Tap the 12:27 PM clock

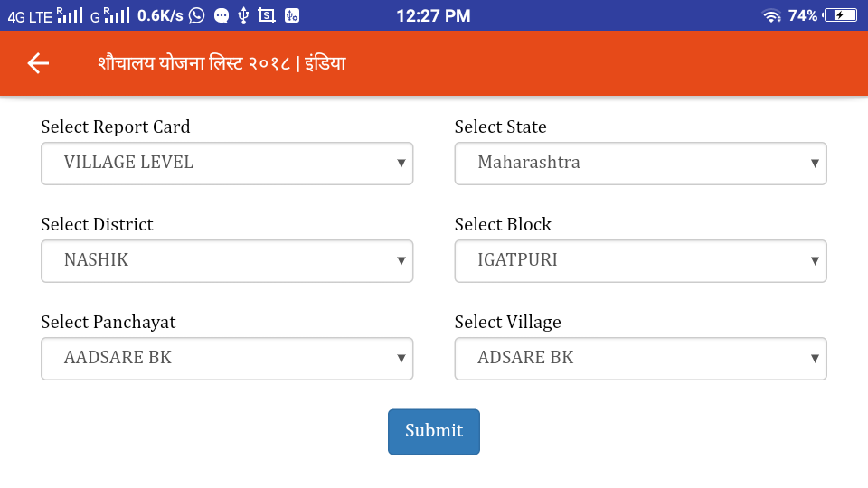click(433, 15)
